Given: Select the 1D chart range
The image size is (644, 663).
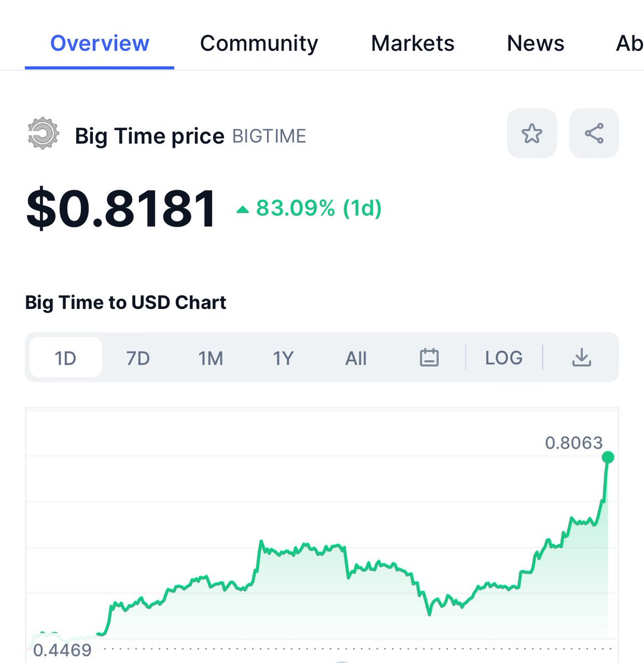Looking at the screenshot, I should coord(66,357).
